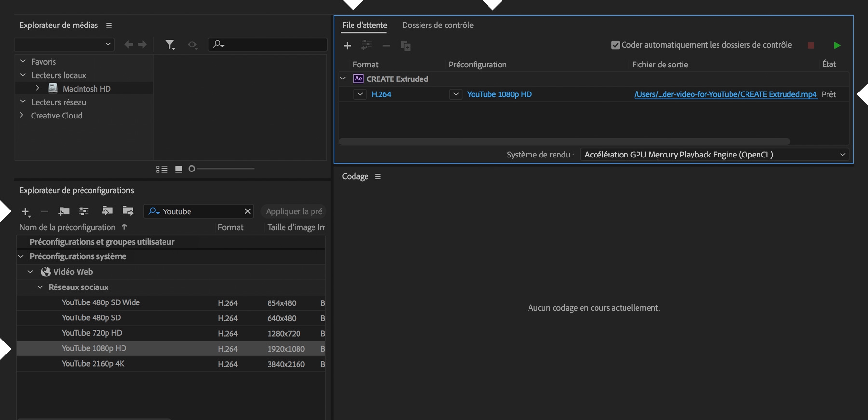Viewport: 868px width, 420px height.
Task: Create a new preset group folder
Action: 64,211
